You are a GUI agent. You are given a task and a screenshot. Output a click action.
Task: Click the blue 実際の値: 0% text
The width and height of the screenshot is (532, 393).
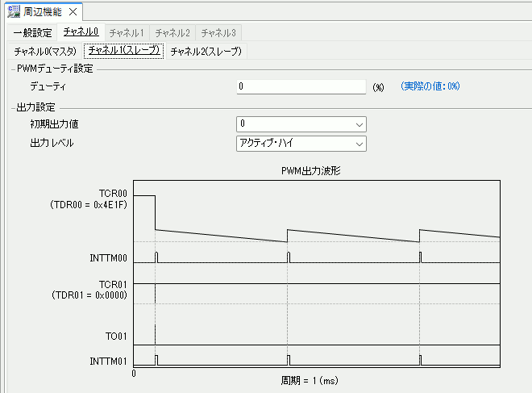point(430,86)
